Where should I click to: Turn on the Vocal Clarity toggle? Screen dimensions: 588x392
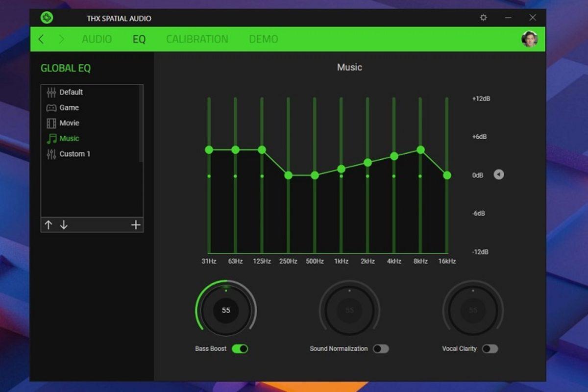(490, 349)
